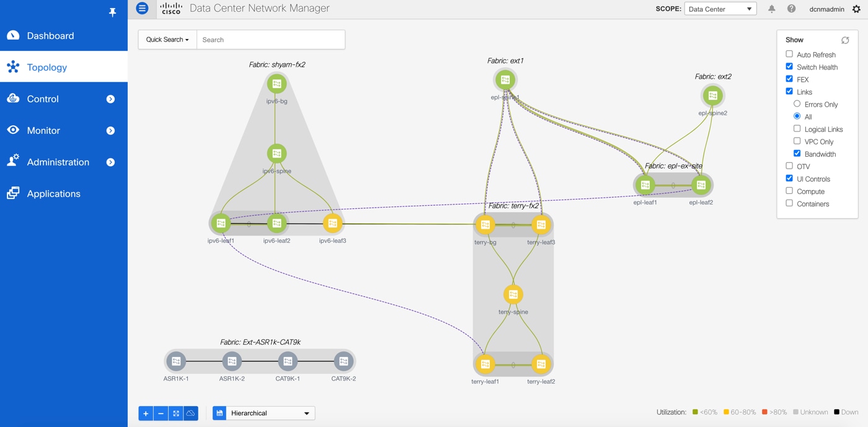868x427 pixels.
Task: Open the Quick Search dropdown
Action: click(167, 40)
